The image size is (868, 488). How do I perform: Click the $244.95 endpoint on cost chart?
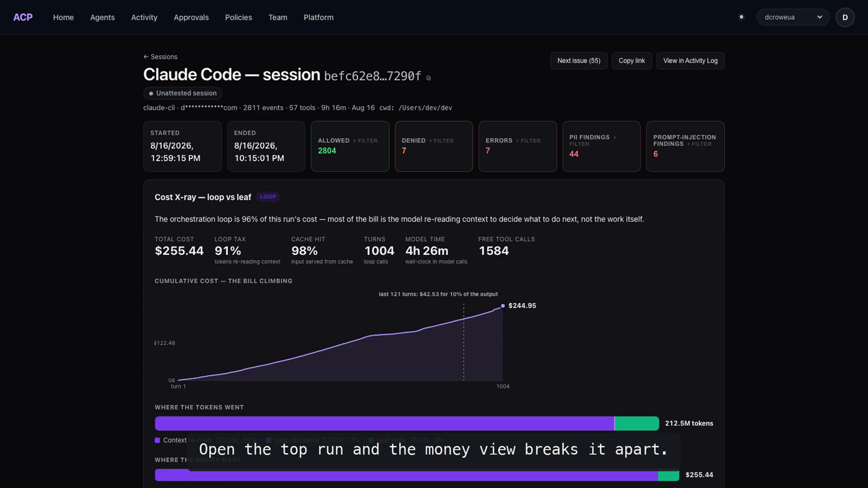pos(503,306)
